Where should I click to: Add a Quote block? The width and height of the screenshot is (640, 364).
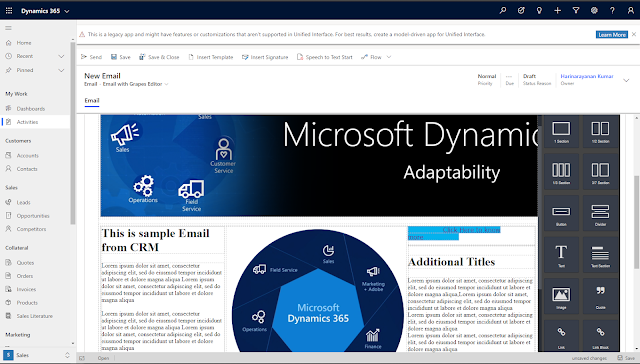tap(600, 297)
